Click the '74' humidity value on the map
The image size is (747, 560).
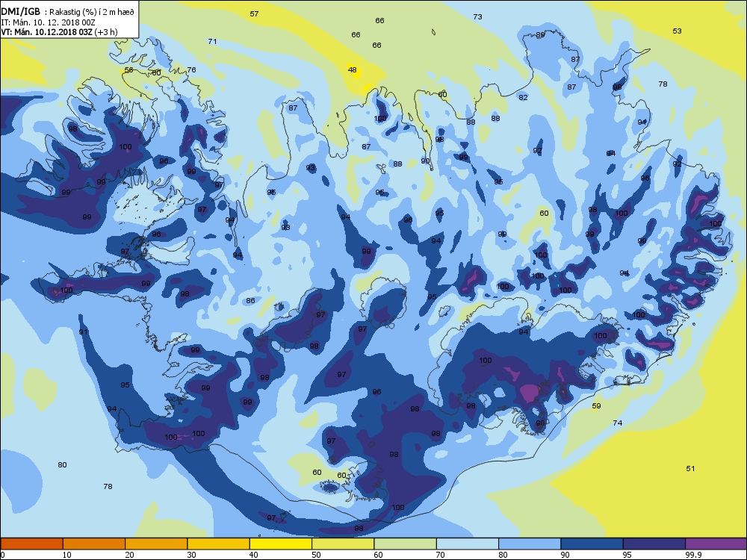point(618,423)
